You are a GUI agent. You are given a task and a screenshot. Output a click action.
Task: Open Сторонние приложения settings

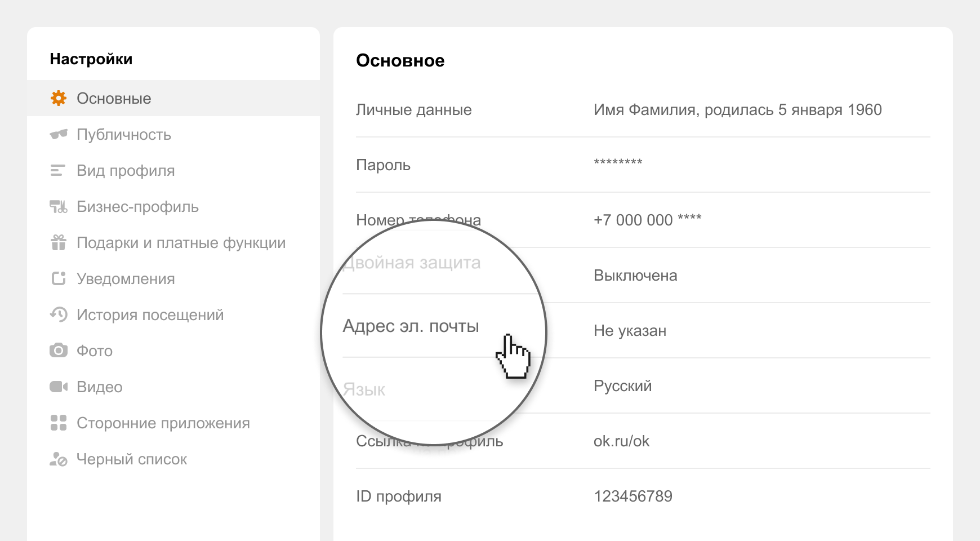pos(173,423)
